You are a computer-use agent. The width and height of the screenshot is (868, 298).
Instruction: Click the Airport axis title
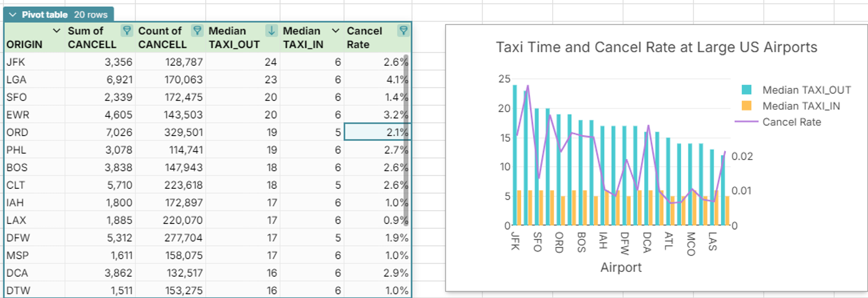tap(621, 267)
